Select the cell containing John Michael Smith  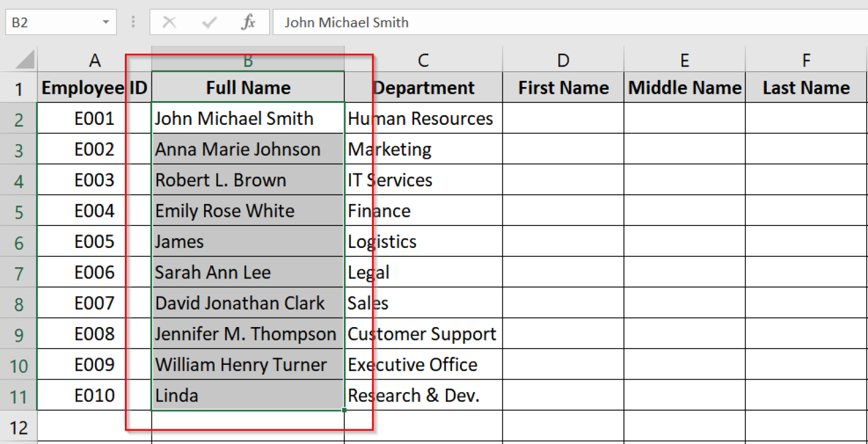click(x=248, y=118)
